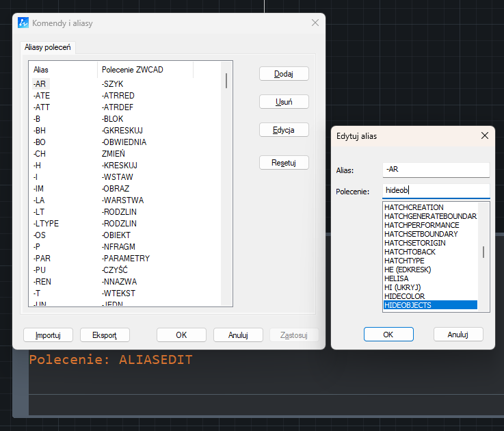Image resolution: width=504 pixels, height=431 pixels.
Task: Click the alias list vertical scrollbar thumb
Action: (226, 81)
